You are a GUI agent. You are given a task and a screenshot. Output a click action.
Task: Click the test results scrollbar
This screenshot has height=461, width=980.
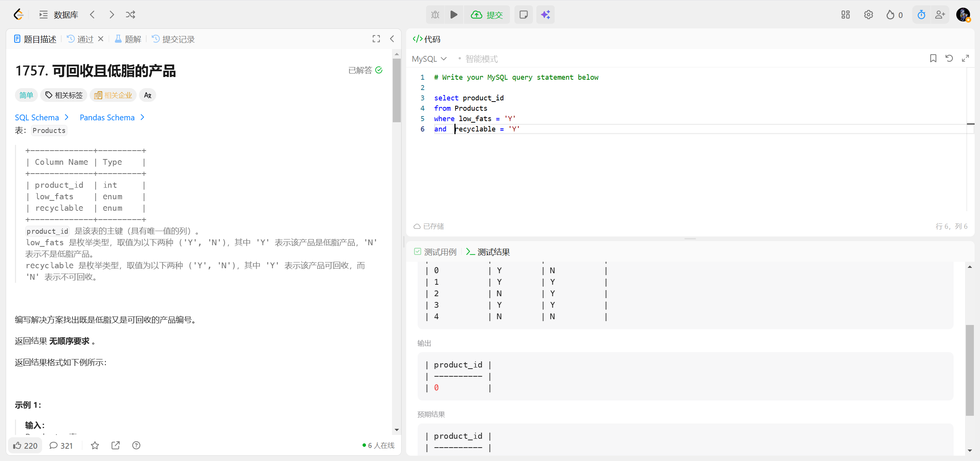pyautogui.click(x=969, y=370)
